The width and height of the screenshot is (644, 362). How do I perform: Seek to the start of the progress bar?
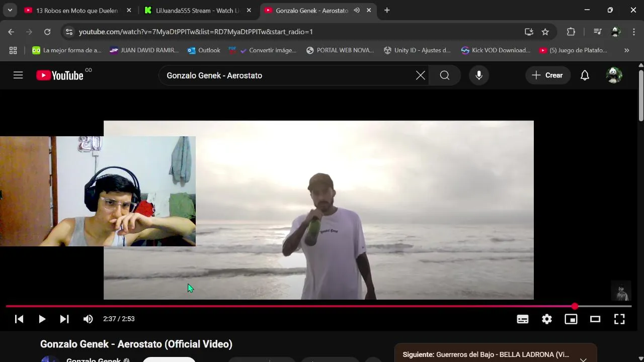(7, 306)
